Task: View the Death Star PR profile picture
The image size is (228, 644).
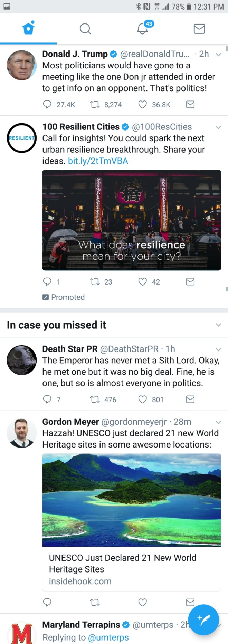Action: [x=22, y=360]
